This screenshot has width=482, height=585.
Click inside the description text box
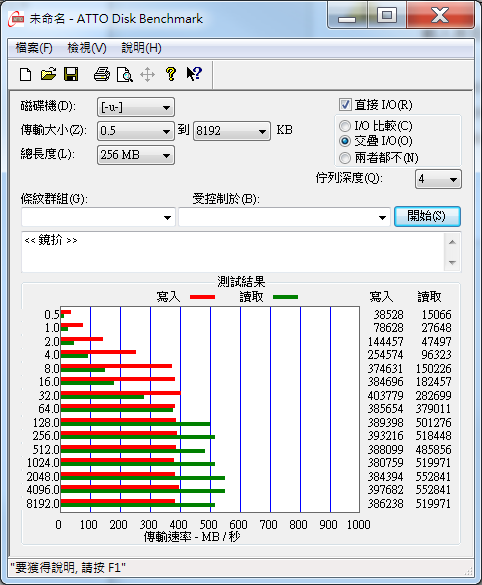pos(234,252)
